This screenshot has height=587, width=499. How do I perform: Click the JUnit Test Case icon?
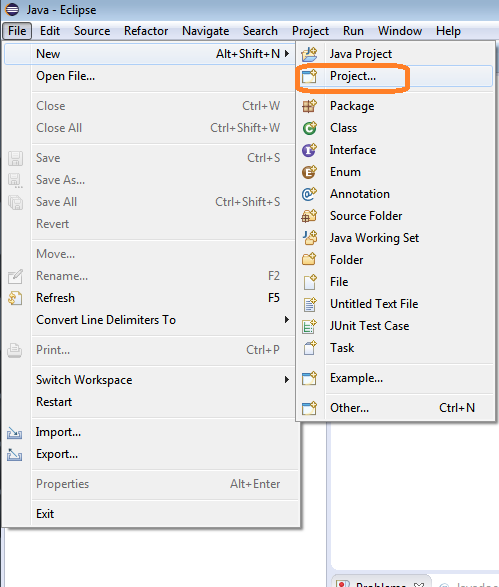(309, 326)
